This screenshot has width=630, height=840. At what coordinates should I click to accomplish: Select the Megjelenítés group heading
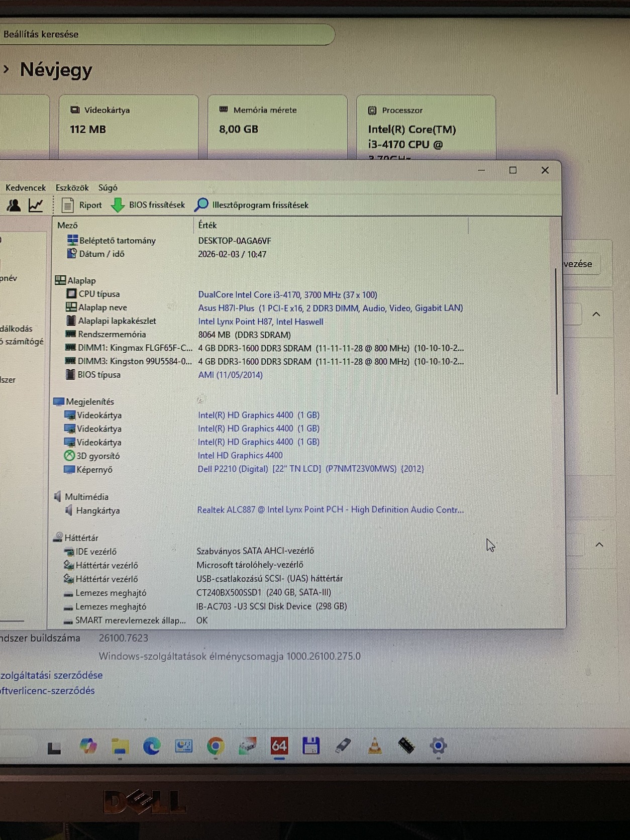point(84,401)
